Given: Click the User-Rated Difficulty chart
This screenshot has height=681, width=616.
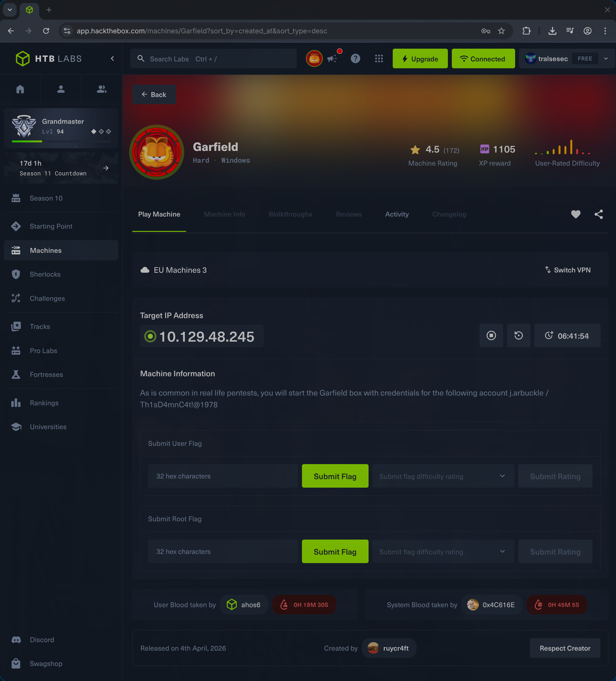Looking at the screenshot, I should click(563, 147).
